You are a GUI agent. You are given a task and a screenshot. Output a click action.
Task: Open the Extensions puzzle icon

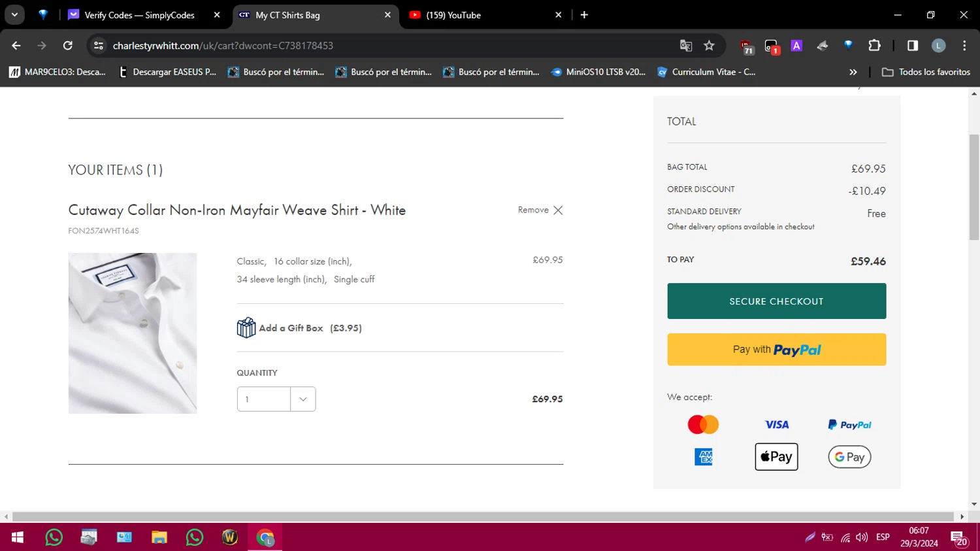[874, 46]
